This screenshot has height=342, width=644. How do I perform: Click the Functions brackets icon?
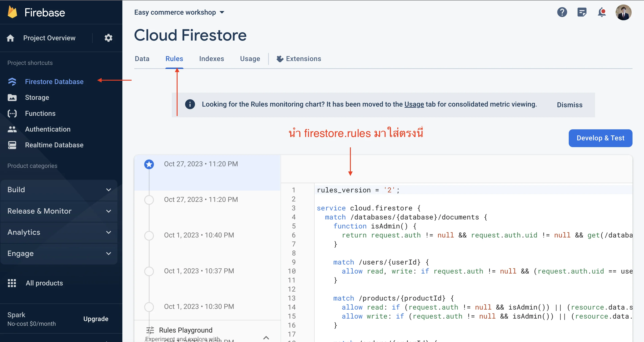[x=12, y=114]
